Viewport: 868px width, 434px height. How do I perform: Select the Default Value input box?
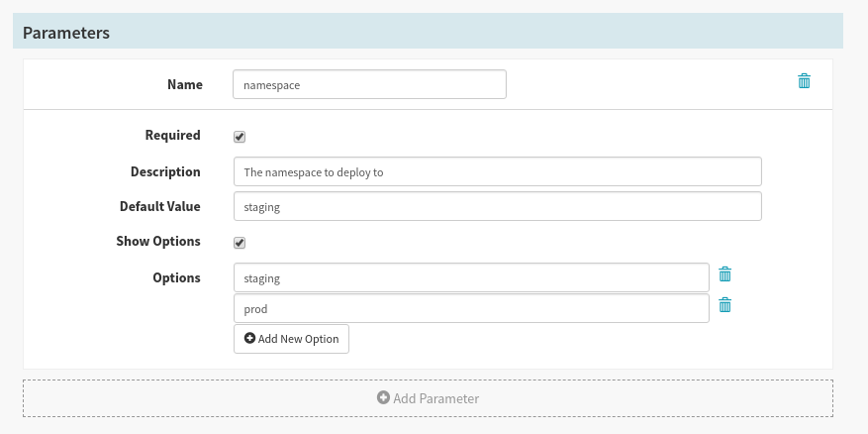497,206
